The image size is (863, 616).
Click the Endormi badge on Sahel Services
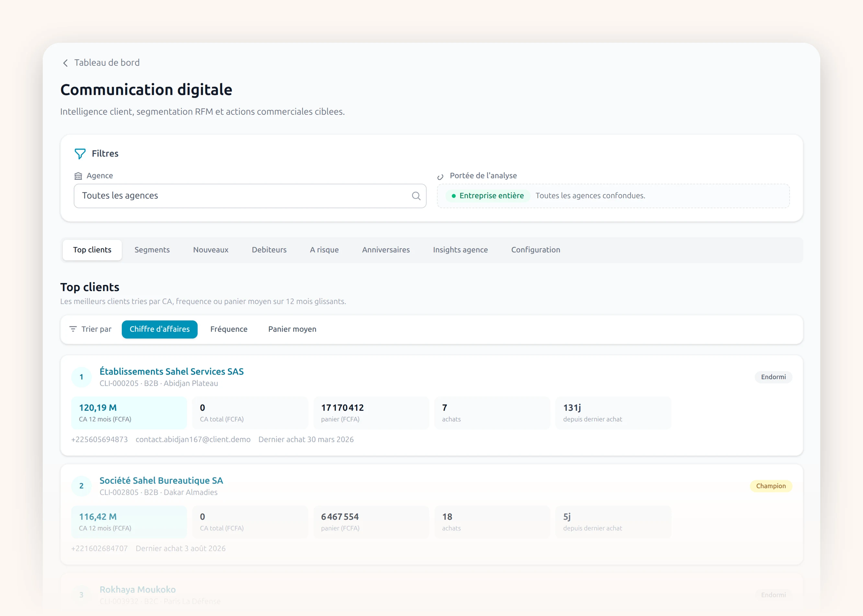(774, 377)
